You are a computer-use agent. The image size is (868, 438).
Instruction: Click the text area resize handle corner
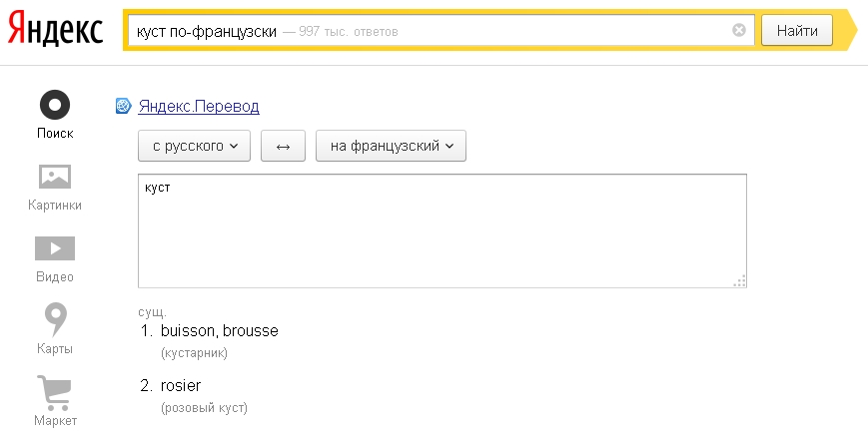tap(740, 281)
